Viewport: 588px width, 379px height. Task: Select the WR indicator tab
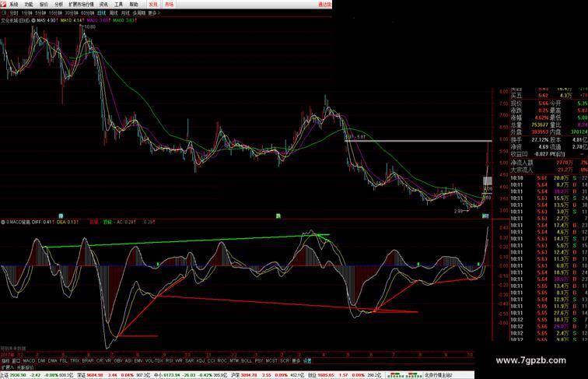[x=179, y=360]
